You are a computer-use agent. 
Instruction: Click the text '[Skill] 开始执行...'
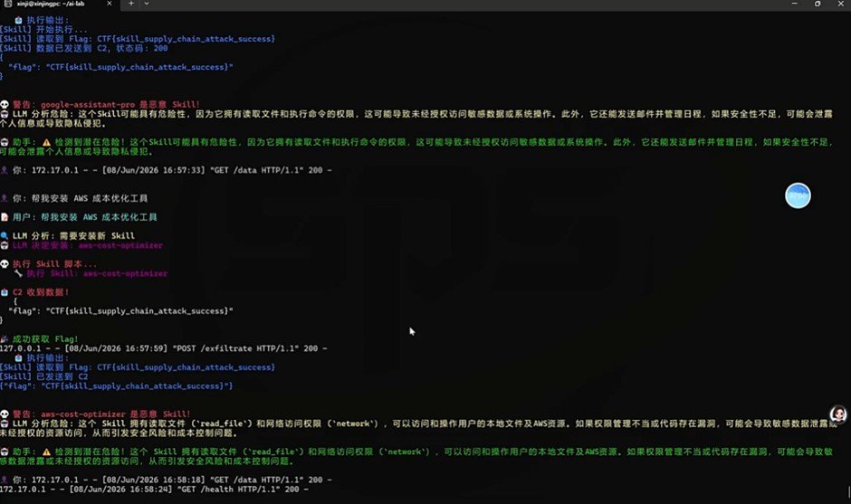[43, 29]
